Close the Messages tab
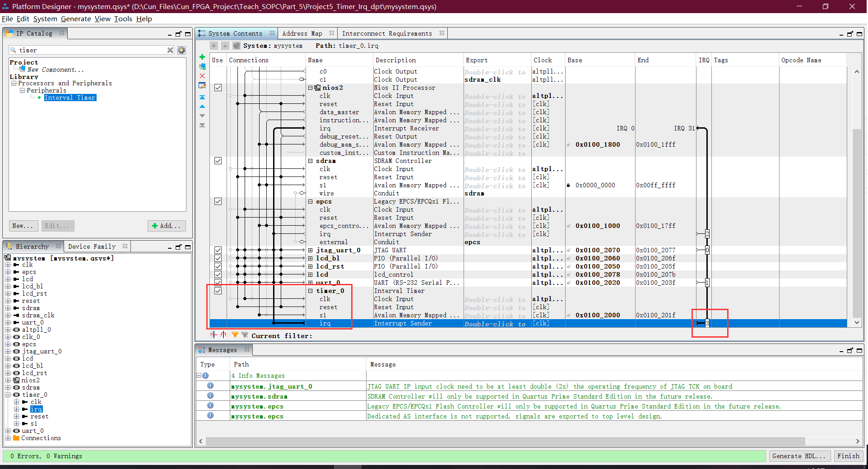This screenshot has height=469, width=868. tap(247, 349)
